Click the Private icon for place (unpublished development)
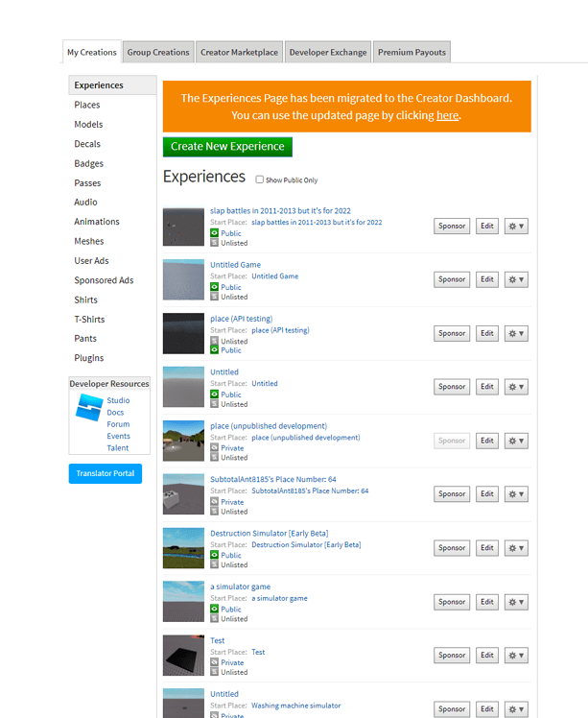Viewport: 588px width, 718px height. (x=214, y=448)
